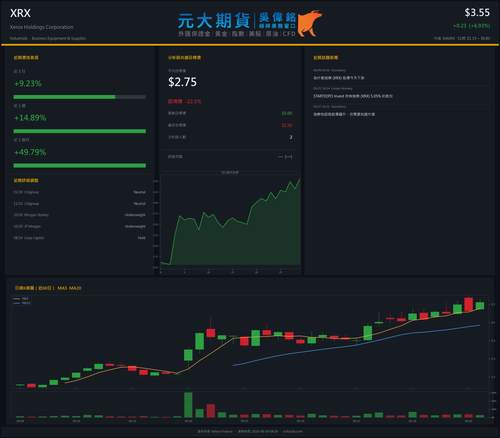Open the third StockStory news headline
This screenshot has height=438, width=500.
(x=344, y=114)
